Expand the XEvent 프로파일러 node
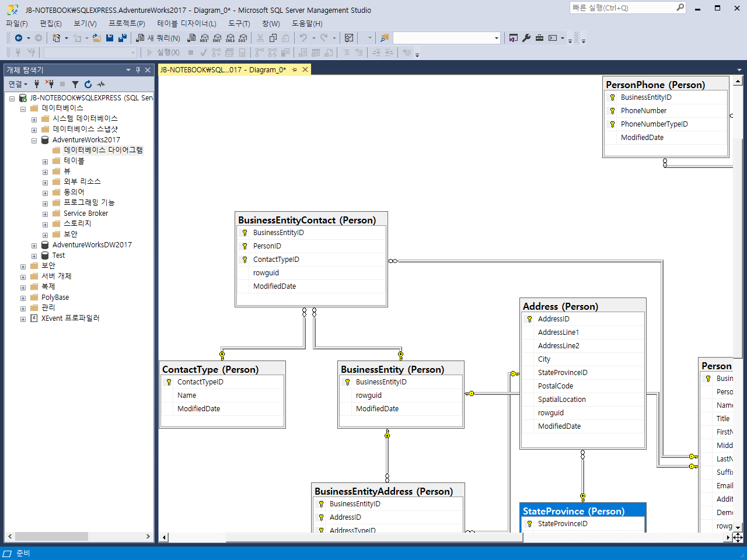 coord(23,319)
